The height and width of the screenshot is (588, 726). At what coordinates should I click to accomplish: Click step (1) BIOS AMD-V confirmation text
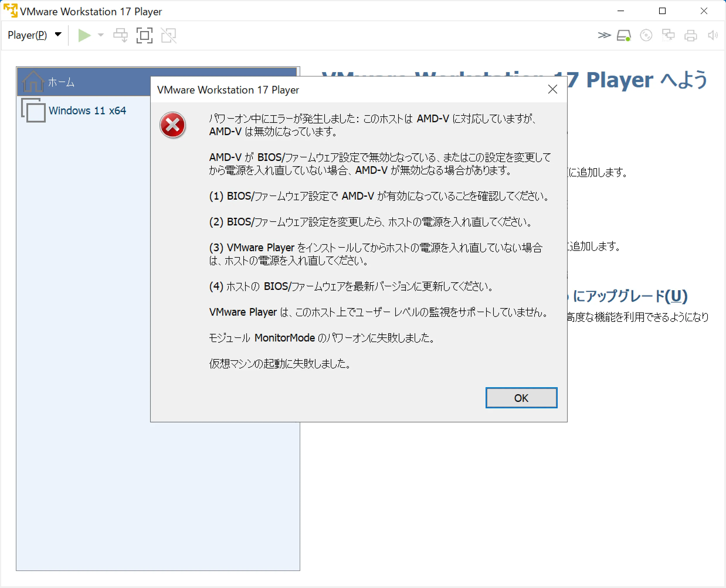379,196
